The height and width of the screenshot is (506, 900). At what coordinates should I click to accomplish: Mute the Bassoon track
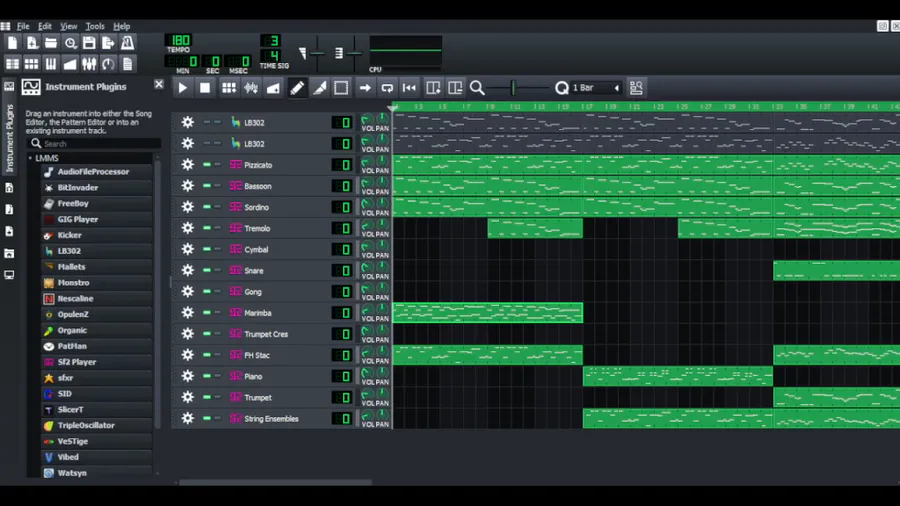(207, 186)
